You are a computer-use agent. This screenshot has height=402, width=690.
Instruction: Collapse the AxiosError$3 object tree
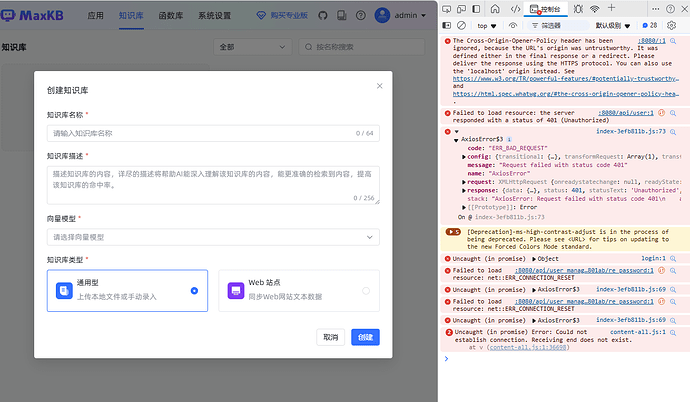(x=456, y=140)
